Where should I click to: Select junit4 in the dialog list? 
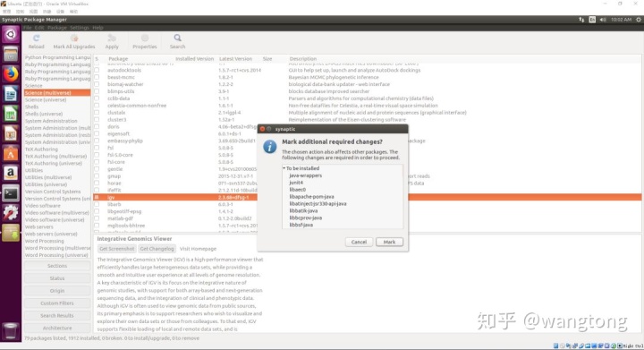296,183
